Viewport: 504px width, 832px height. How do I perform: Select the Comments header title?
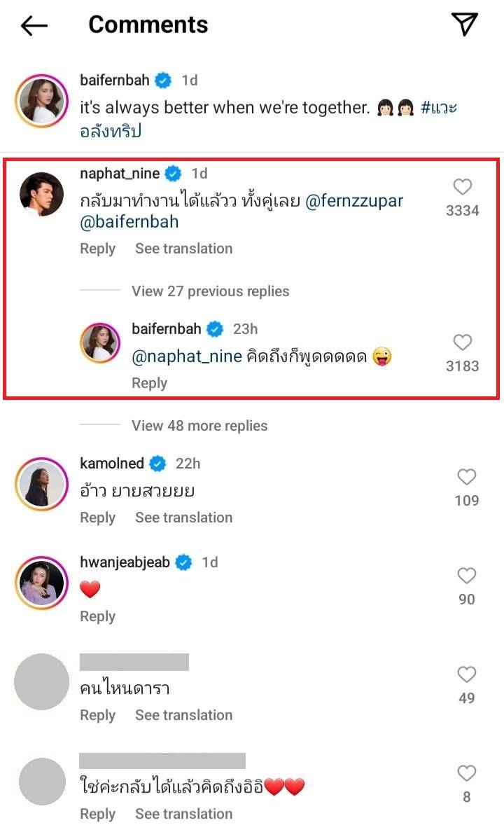click(148, 25)
